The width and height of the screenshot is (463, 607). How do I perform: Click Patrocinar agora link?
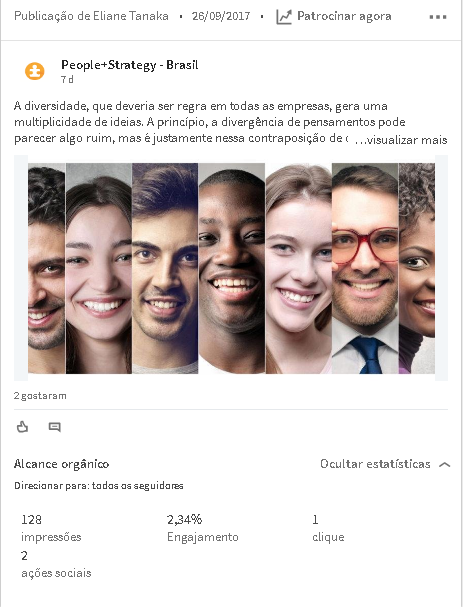(x=344, y=16)
